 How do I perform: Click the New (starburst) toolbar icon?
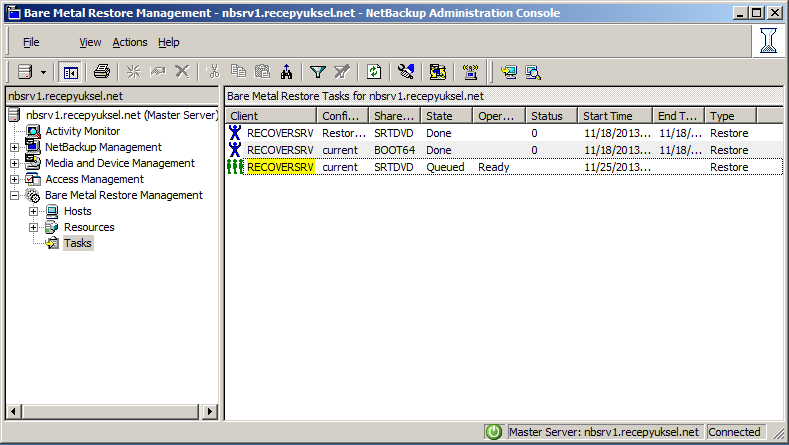pos(133,72)
